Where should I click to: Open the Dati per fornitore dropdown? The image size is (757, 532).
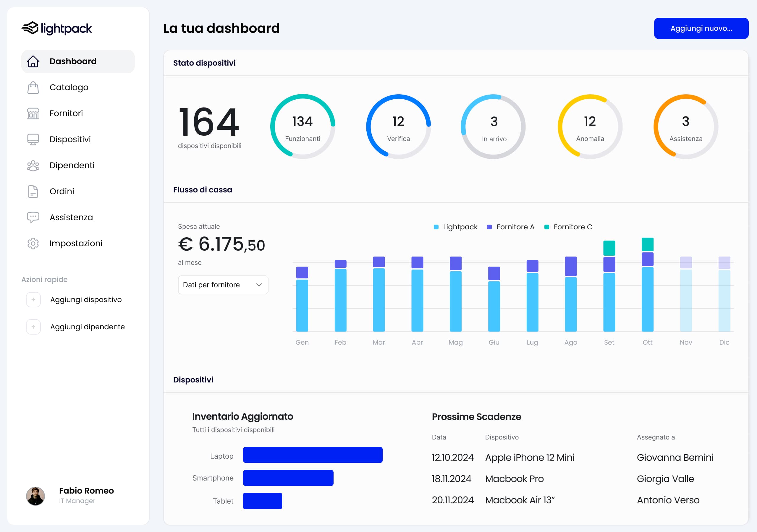tap(223, 285)
